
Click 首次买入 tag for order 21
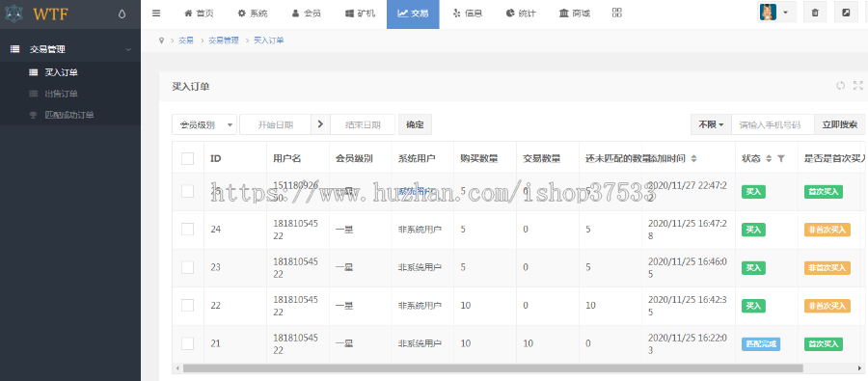[x=824, y=343]
